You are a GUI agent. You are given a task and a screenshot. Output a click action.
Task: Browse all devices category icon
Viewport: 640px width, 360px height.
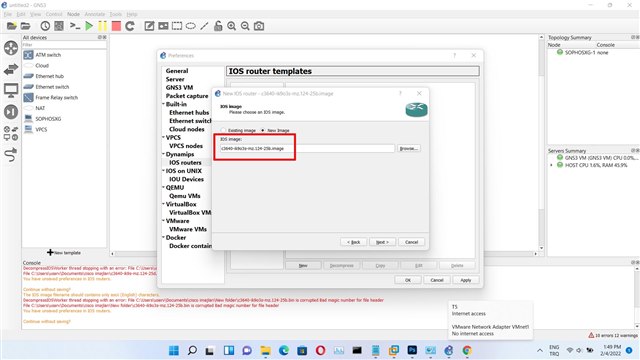click(x=11, y=133)
